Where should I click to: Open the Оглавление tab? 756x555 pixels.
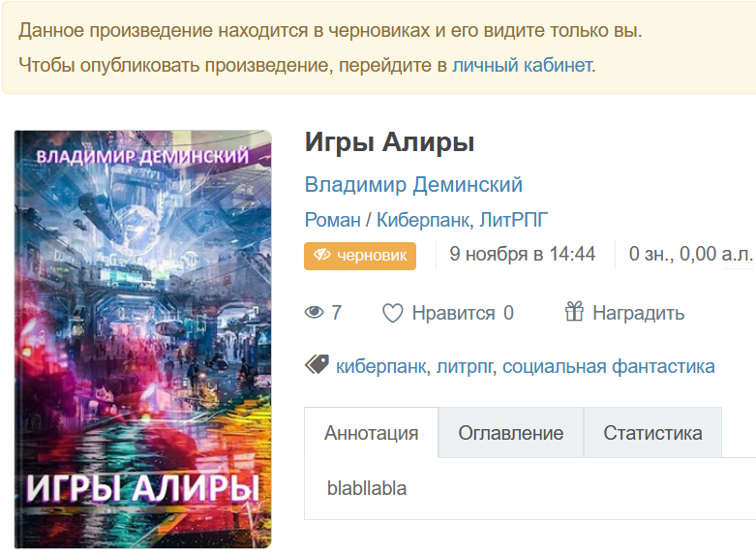tap(510, 433)
